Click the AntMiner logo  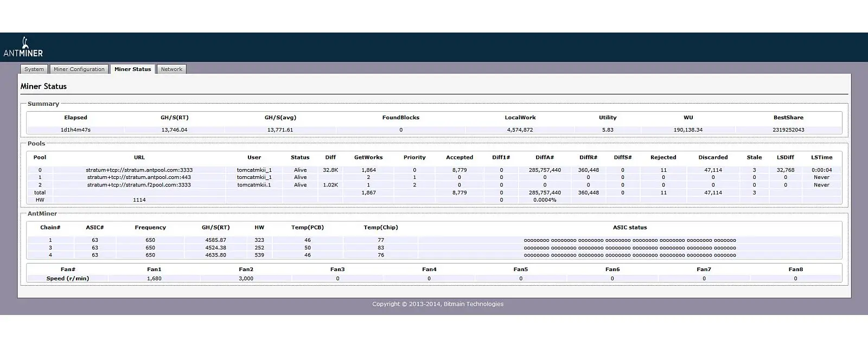[23, 48]
